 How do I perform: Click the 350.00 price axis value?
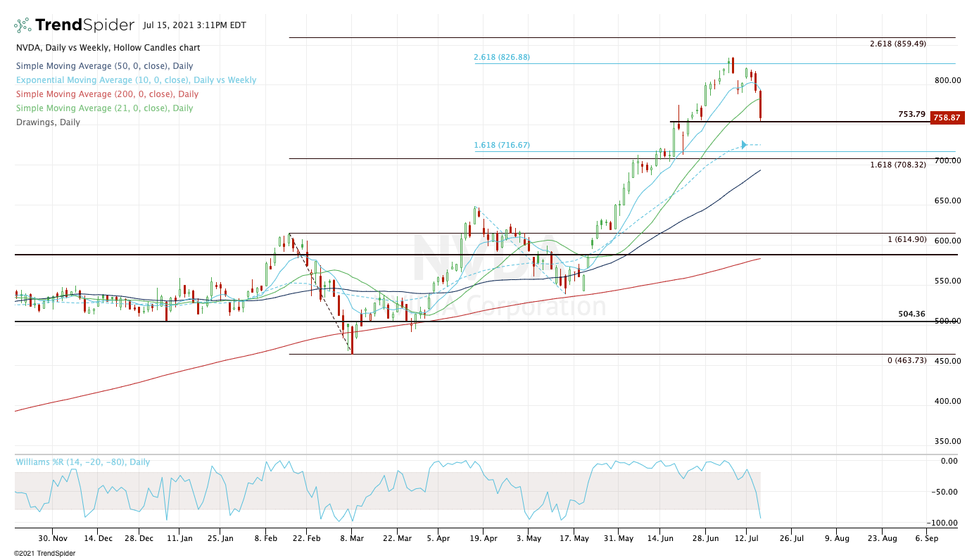click(x=948, y=441)
